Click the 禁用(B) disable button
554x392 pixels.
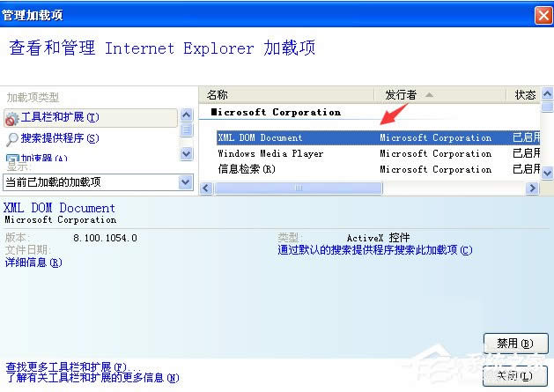point(515,344)
